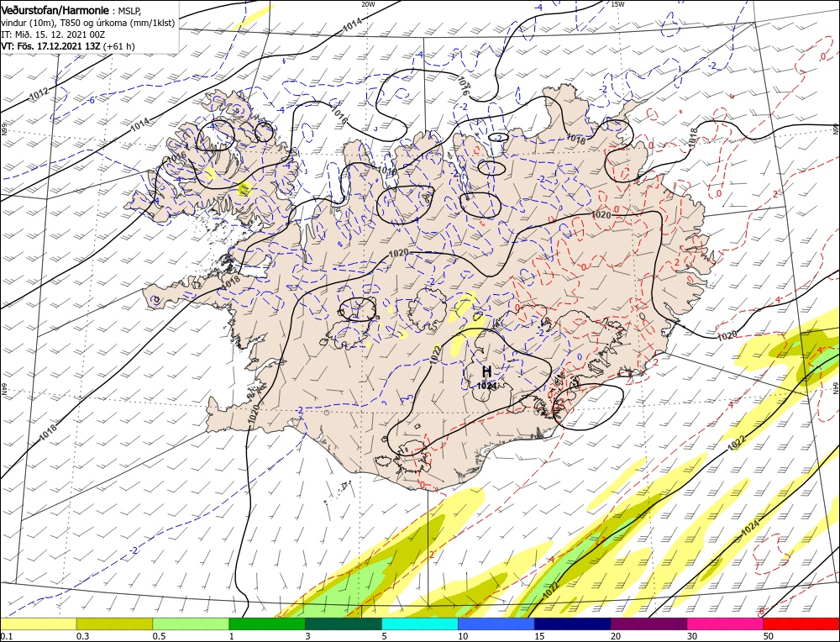
Task: Click the 'H' high-pressure marker
Action: pyautogui.click(x=486, y=371)
